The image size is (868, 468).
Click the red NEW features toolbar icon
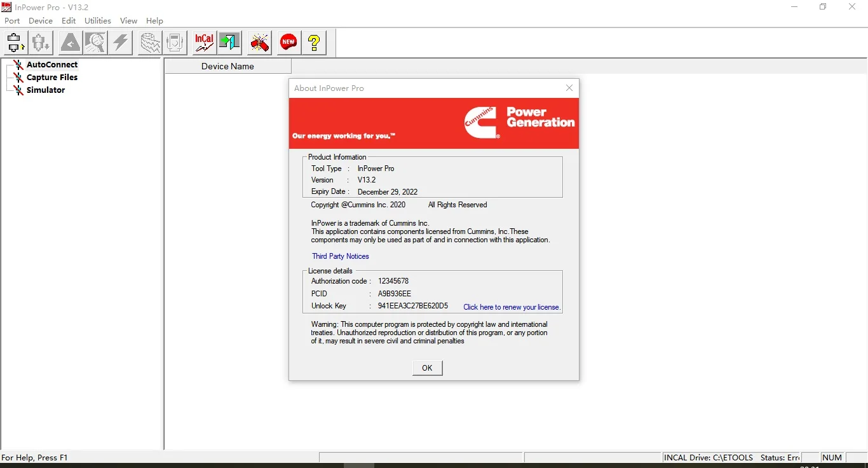pos(288,43)
